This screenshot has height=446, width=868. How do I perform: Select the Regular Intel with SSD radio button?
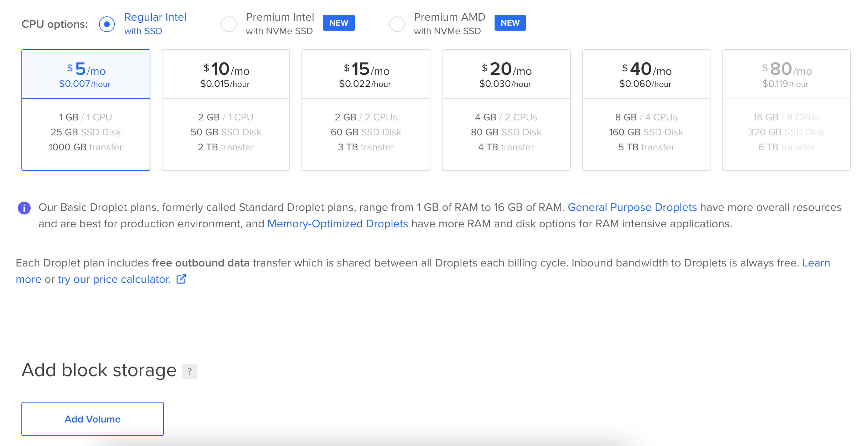(x=107, y=24)
